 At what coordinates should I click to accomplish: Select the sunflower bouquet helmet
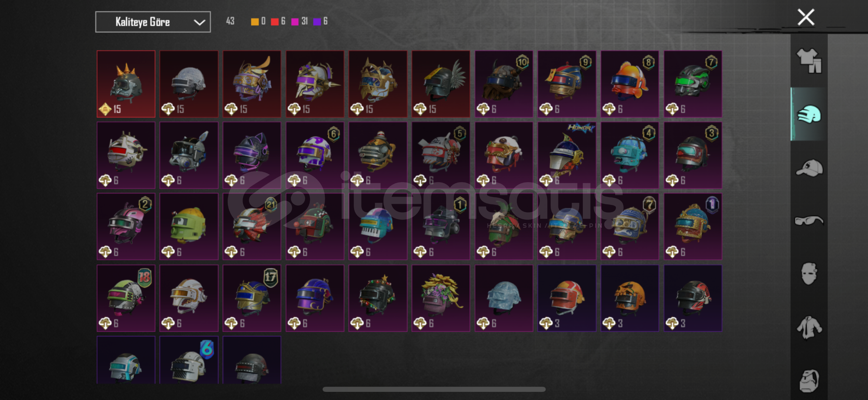tap(441, 298)
